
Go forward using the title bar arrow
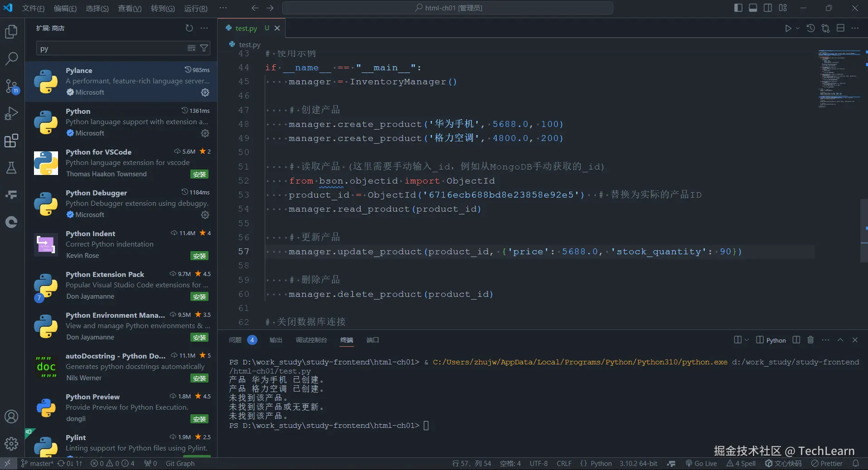click(x=270, y=8)
